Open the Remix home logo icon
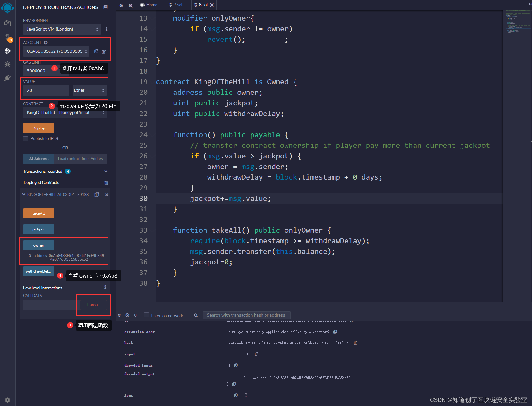532x406 pixels. [7, 7]
